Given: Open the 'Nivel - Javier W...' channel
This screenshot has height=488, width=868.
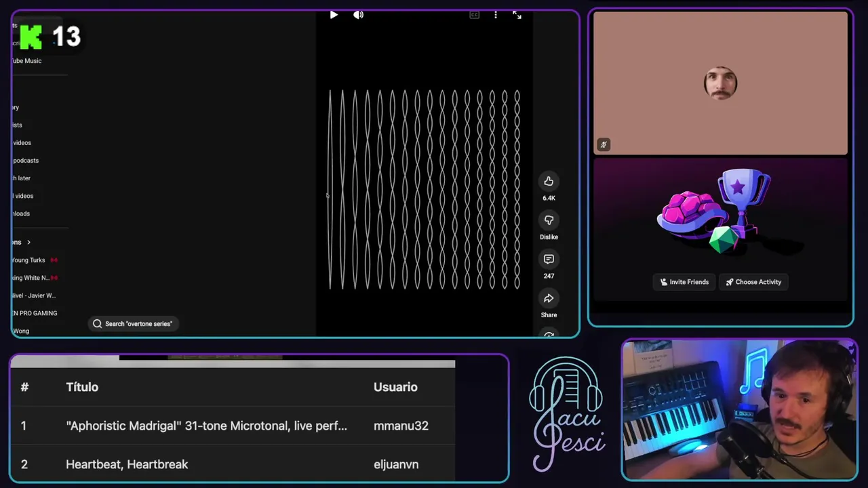Looking at the screenshot, I should [33, 296].
